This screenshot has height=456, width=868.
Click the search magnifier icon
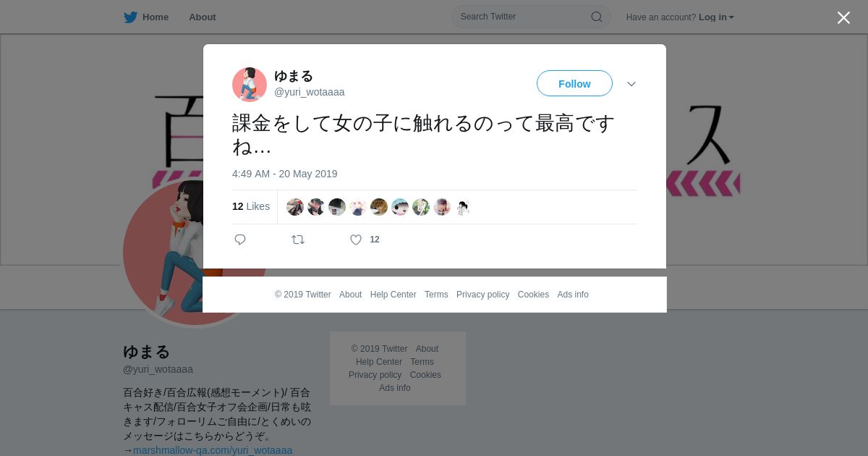597,17
